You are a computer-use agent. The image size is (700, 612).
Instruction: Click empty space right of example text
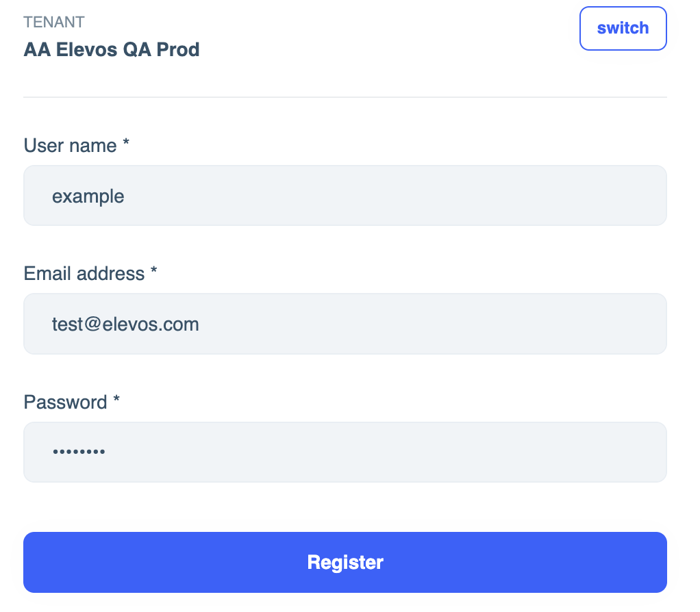pos(411,196)
